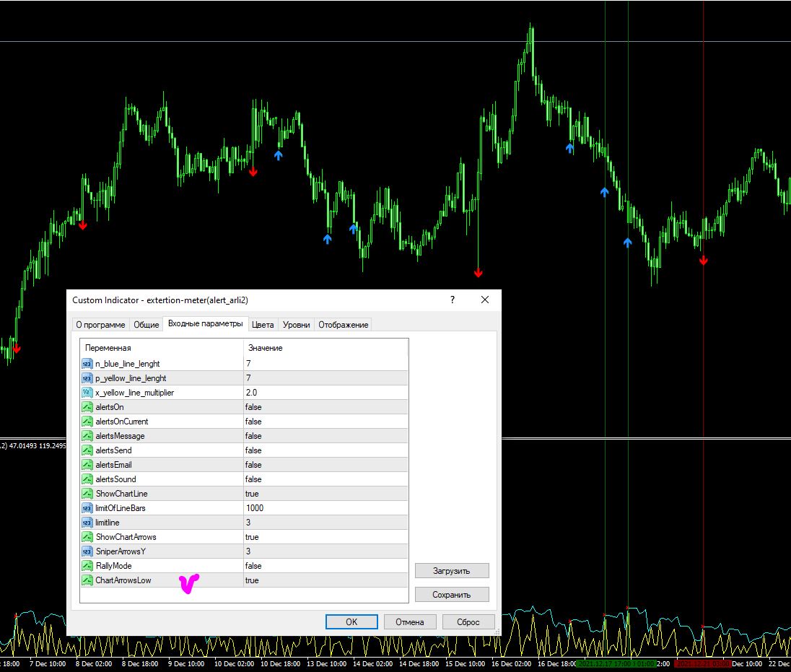The width and height of the screenshot is (791, 672).
Task: Click the RallyMode boolean icon
Action: [x=87, y=566]
